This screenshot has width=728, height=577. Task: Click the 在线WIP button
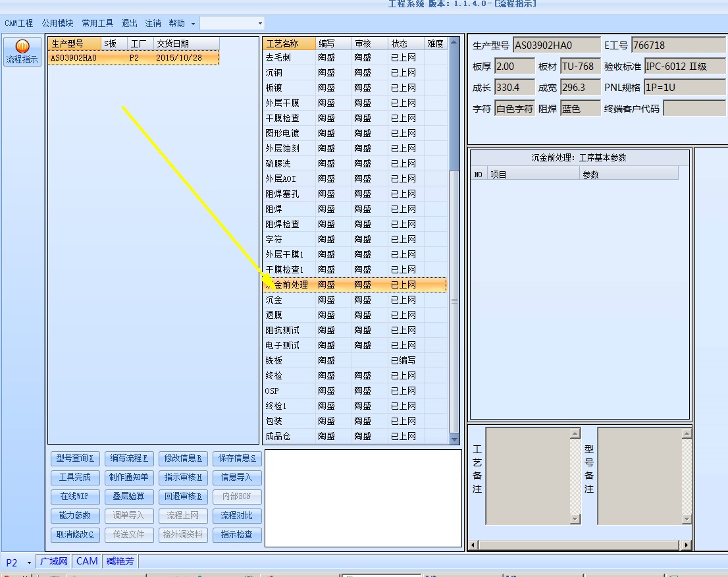(75, 497)
